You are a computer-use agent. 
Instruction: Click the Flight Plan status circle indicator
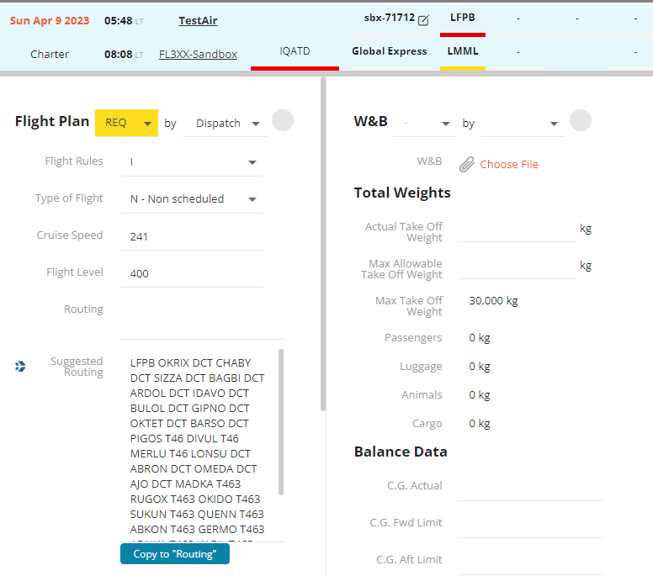283,121
